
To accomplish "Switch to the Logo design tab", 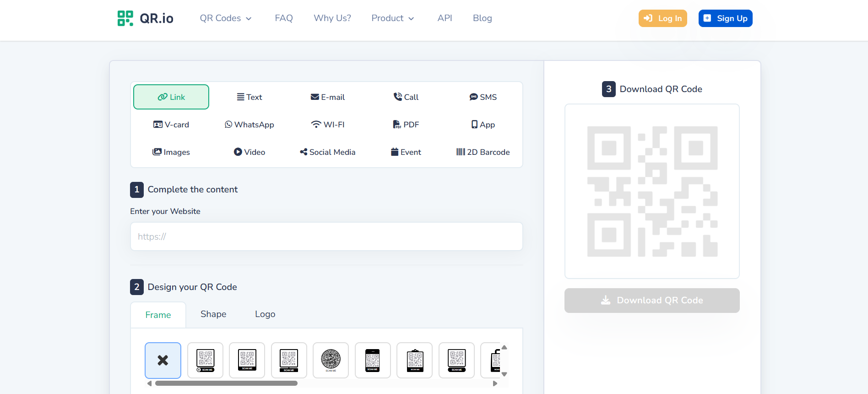I will (265, 314).
